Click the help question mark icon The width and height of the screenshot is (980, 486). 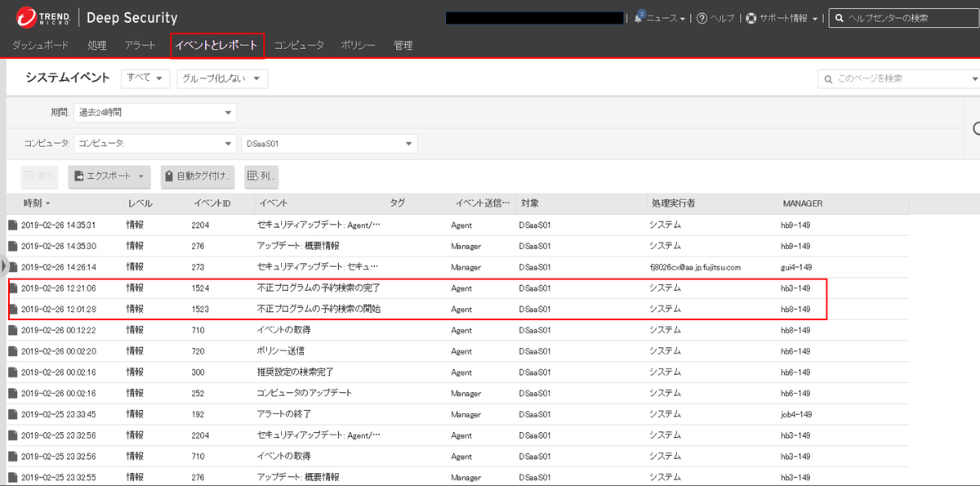coord(702,18)
